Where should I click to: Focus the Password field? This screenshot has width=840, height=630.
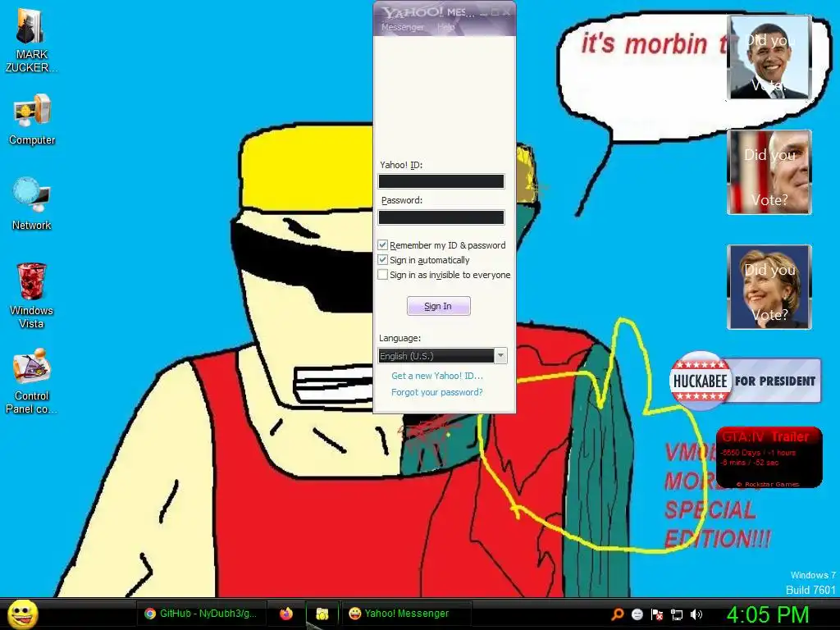(x=441, y=217)
